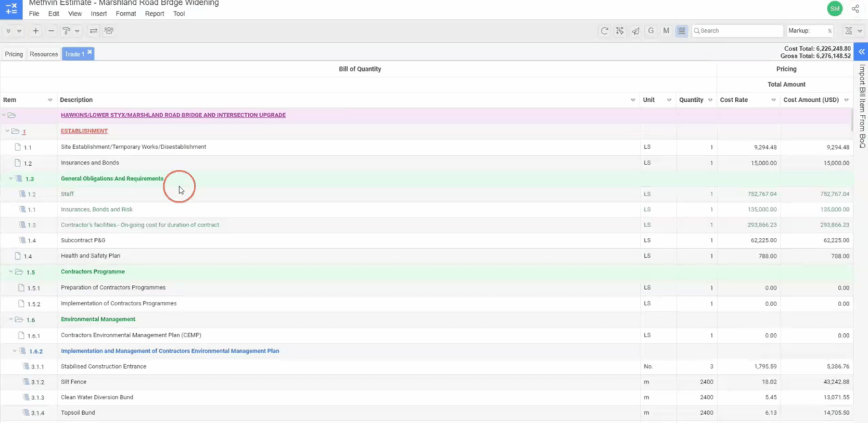The image size is (868, 423).
Task: Click the Excel export icon
Action: tap(848, 31)
